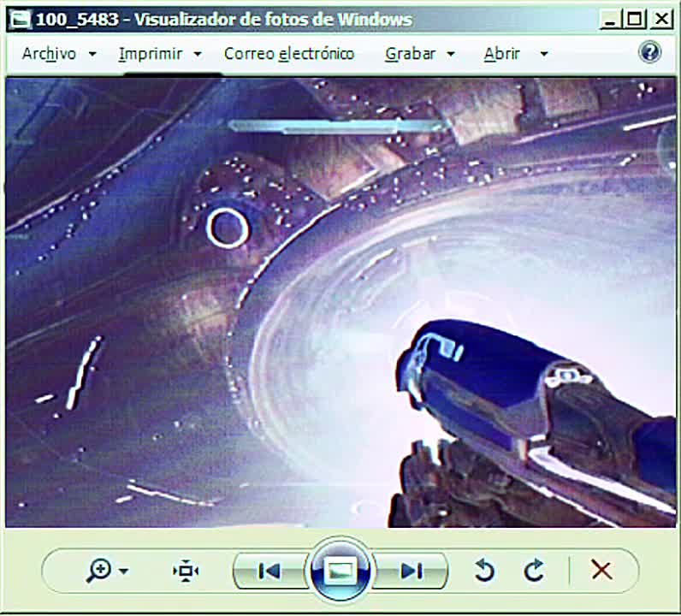Screen dimensions: 681x616
Task: Open the Imprimir menu
Action: (151, 54)
